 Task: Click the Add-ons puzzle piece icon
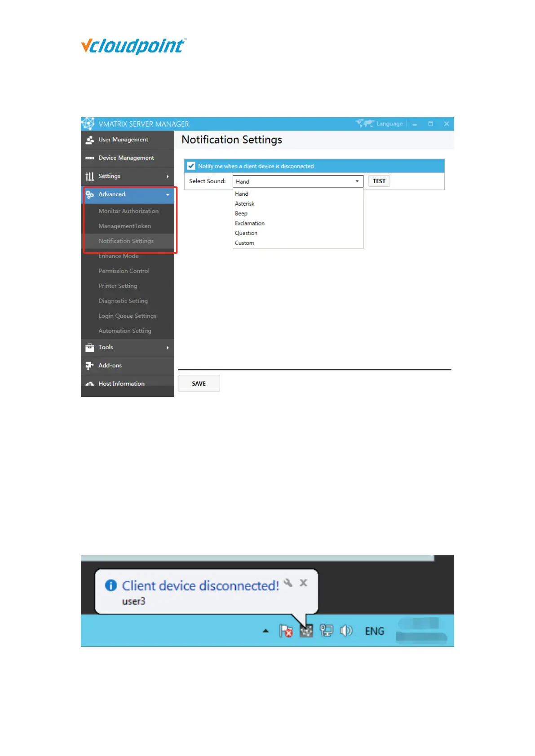coord(90,365)
